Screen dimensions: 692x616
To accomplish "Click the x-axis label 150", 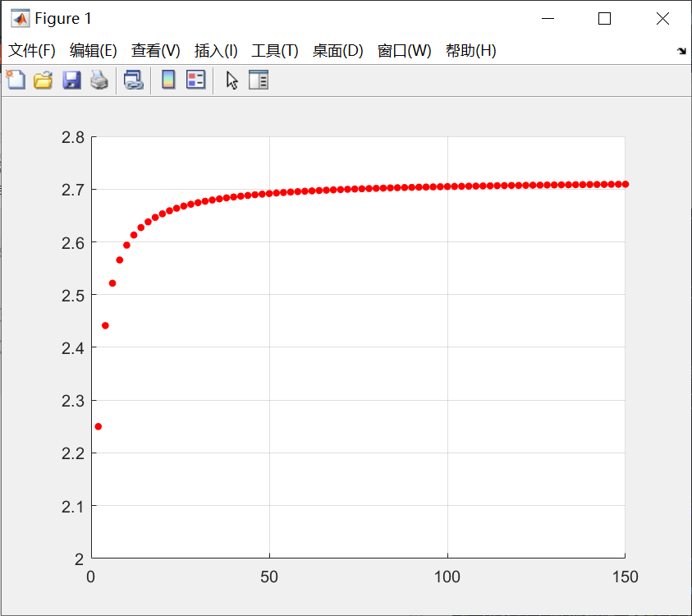I will point(626,577).
